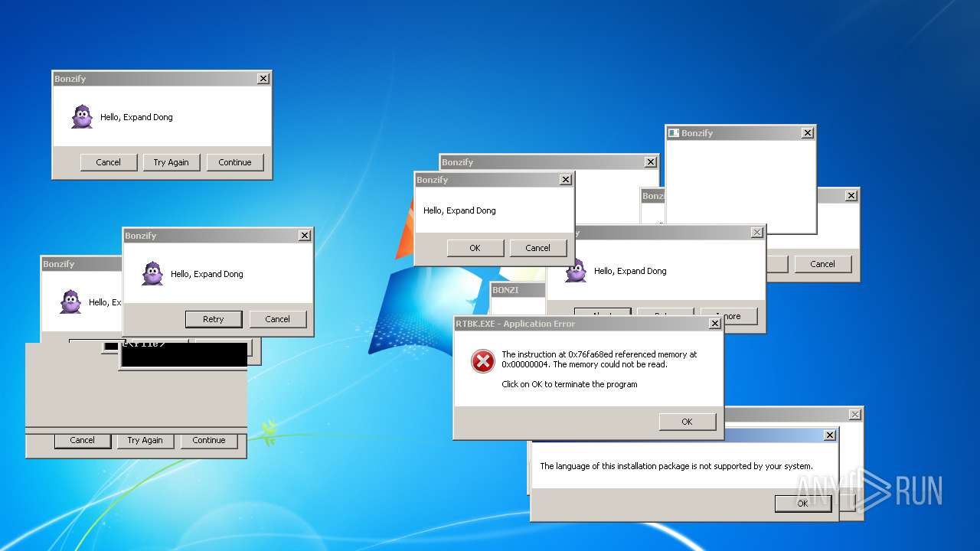The width and height of the screenshot is (980, 551).
Task: Click Cancel next to OK in Bonzify dialog
Action: tap(537, 248)
